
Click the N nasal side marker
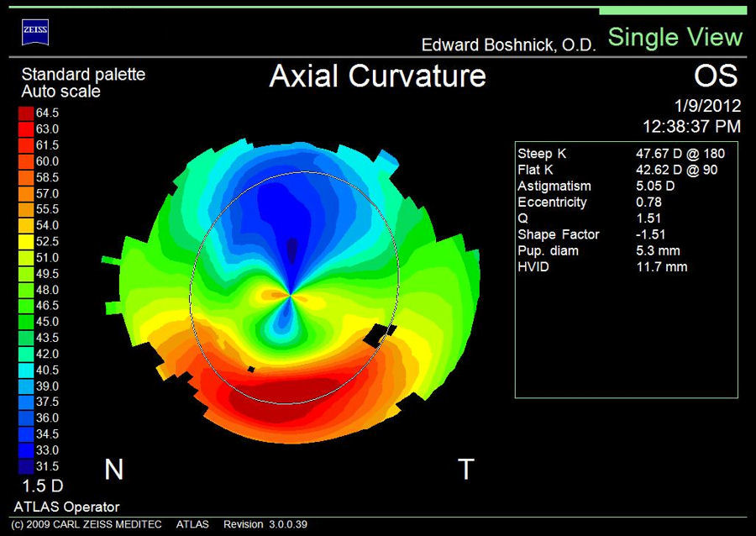[113, 470]
